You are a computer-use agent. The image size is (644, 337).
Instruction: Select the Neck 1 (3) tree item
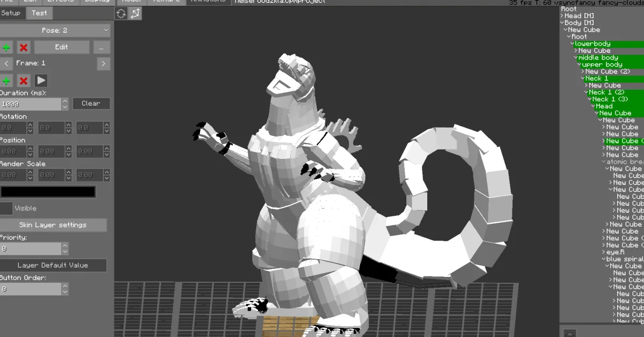610,99
